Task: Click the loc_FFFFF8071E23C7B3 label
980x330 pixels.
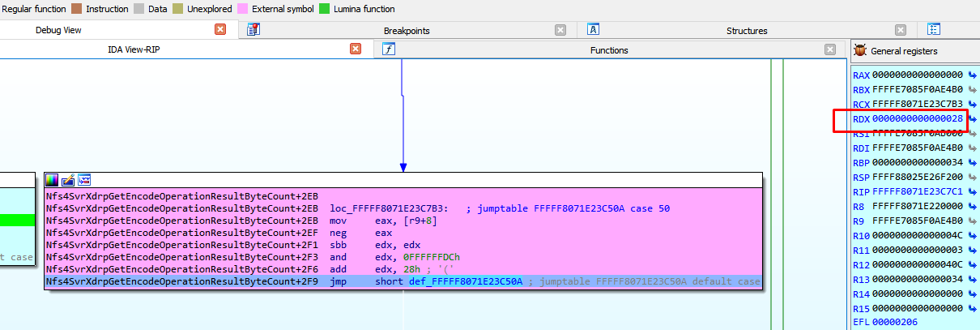Action: 389,208
